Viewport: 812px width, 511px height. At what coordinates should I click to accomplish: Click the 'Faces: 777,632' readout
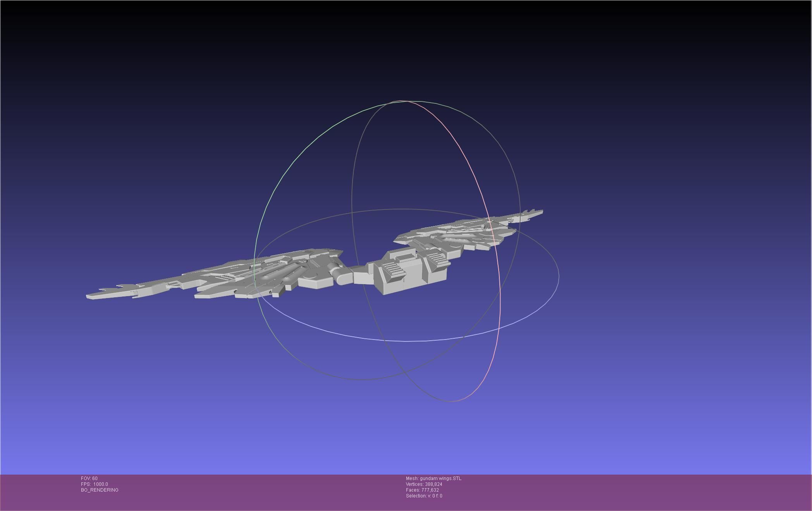[422, 490]
